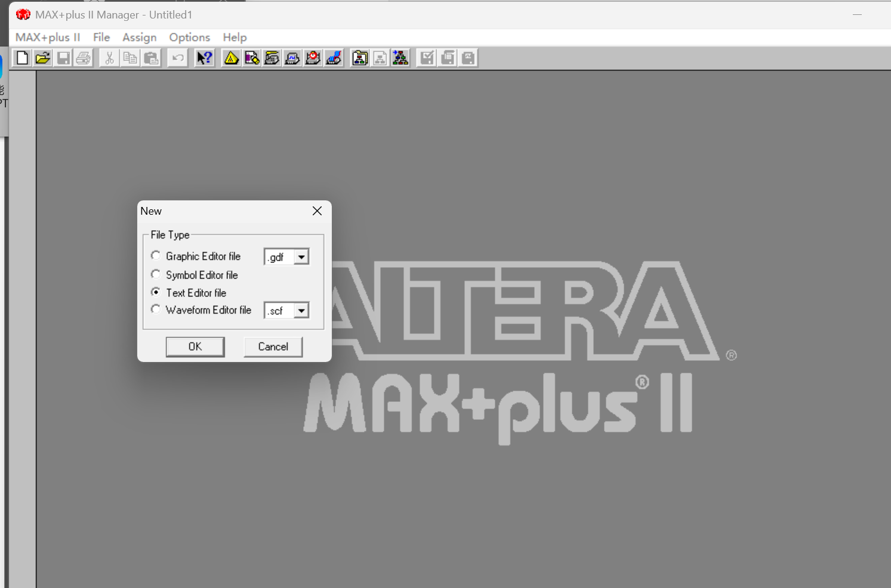The height and width of the screenshot is (588, 891).
Task: Click the Paste clipboard icon
Action: click(x=151, y=58)
